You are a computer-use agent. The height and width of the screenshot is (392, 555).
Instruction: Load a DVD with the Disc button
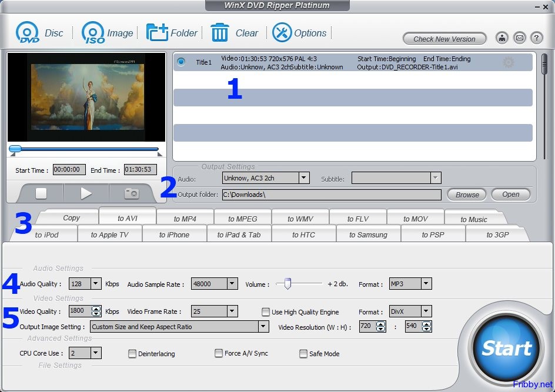pos(39,32)
